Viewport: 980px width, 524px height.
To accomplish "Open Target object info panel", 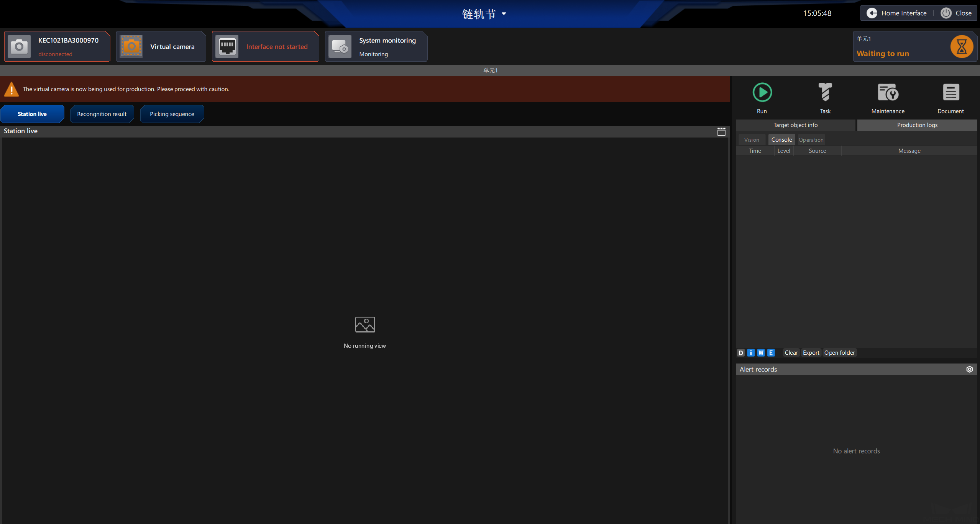I will [795, 124].
